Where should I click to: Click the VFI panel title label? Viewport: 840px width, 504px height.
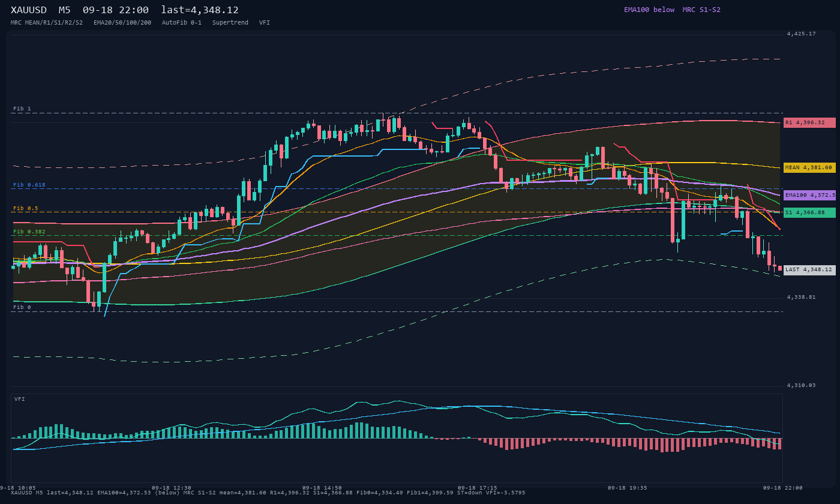20,399
